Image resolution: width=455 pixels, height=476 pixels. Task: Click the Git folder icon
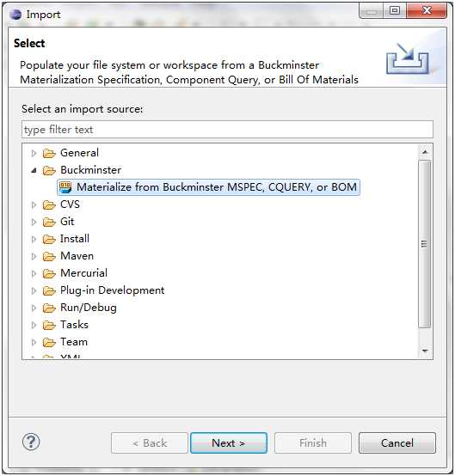point(49,222)
